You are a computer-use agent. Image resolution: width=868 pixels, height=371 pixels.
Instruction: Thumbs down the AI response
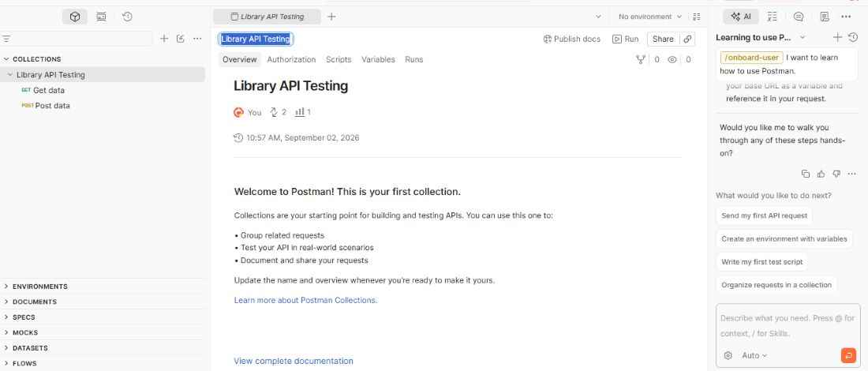click(x=836, y=174)
